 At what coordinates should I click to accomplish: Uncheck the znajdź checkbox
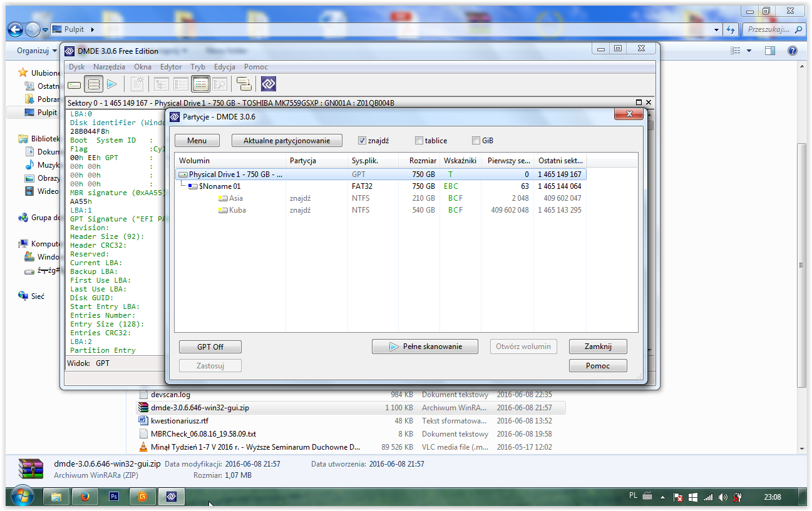[362, 141]
